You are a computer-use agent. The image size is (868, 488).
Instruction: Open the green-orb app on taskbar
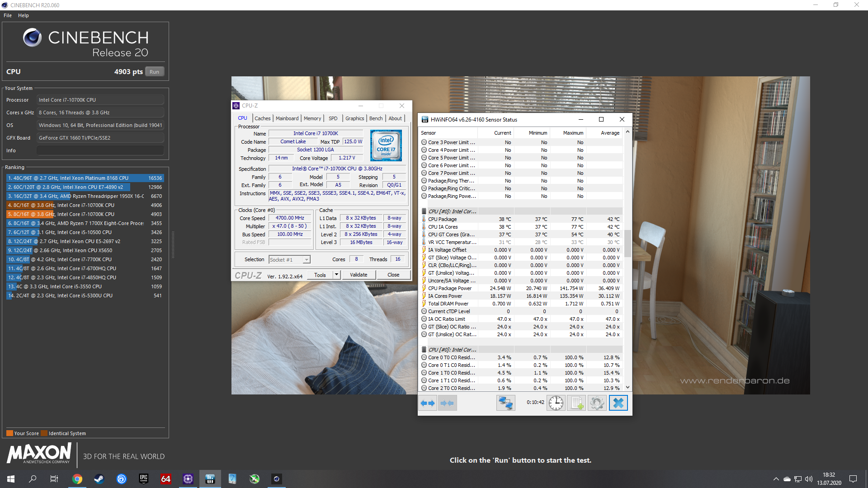(255, 479)
